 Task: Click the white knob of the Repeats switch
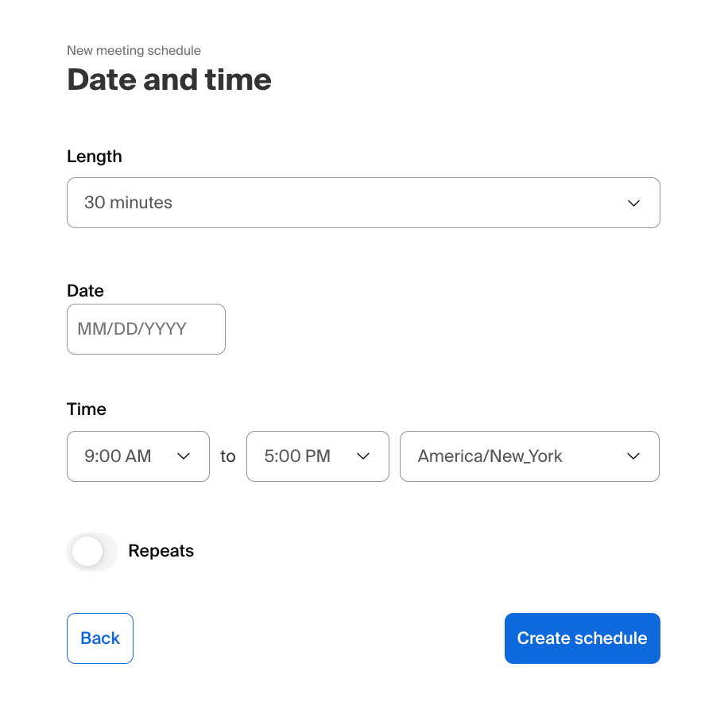[x=87, y=551]
